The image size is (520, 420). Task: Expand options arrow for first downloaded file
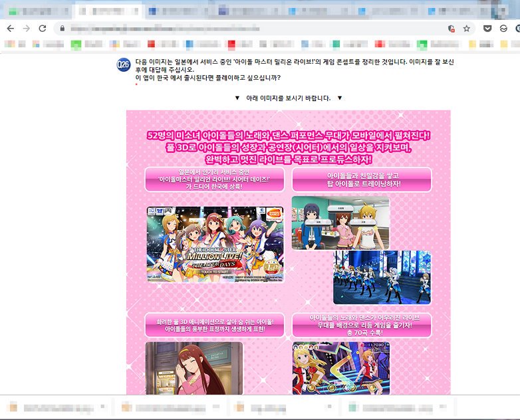(x=104, y=406)
